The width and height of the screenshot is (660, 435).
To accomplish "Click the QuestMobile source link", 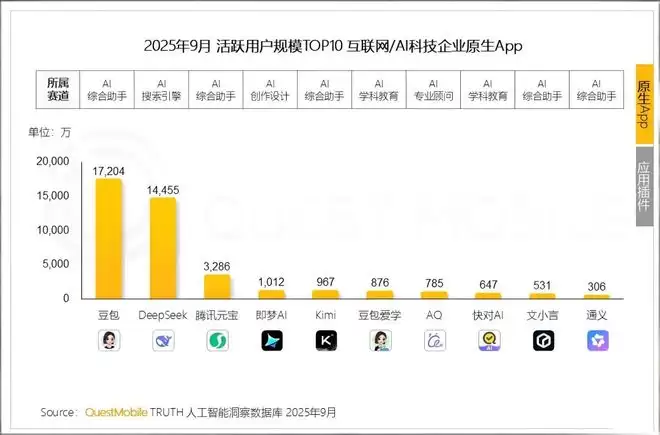I will (115, 413).
